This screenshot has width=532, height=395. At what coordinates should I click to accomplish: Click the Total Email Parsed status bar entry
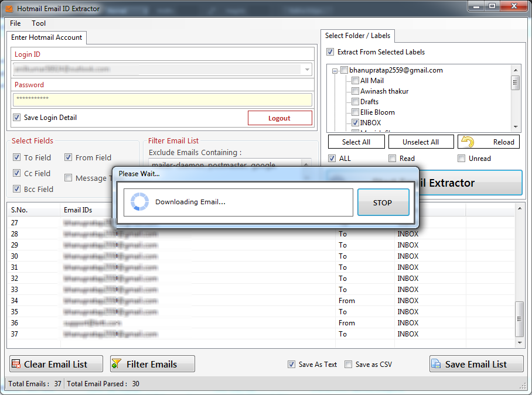point(103,383)
